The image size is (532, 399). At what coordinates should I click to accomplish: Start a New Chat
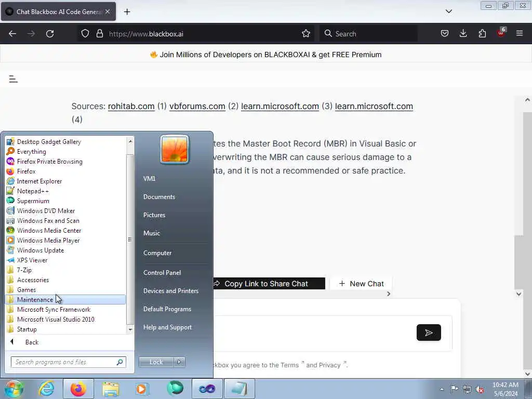click(362, 284)
